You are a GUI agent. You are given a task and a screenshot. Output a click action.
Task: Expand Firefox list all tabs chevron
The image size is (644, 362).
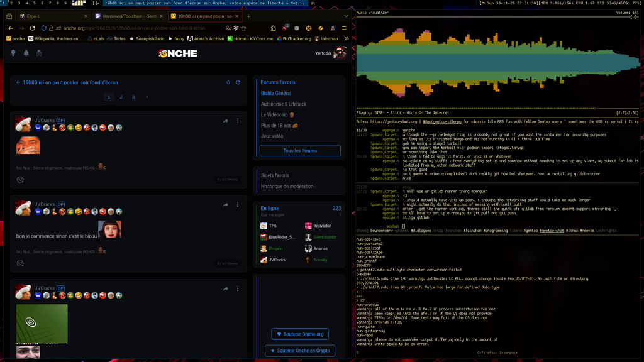tap(345, 16)
